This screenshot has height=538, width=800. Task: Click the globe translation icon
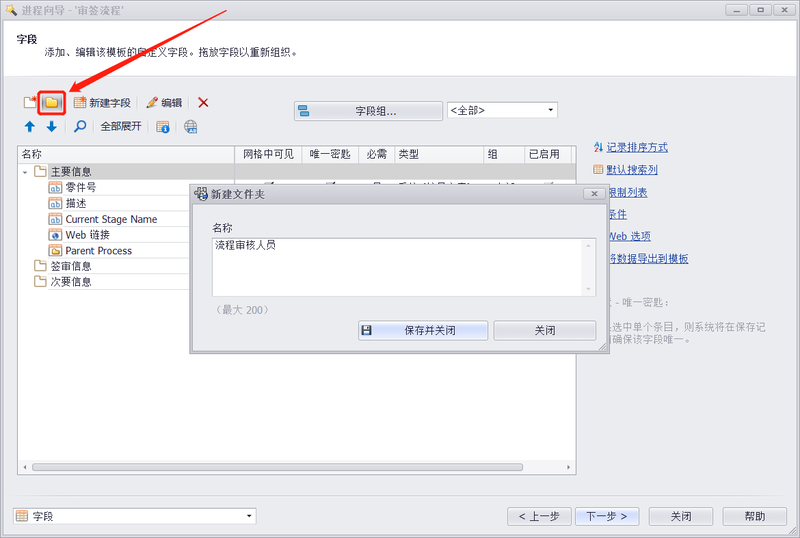(191, 127)
